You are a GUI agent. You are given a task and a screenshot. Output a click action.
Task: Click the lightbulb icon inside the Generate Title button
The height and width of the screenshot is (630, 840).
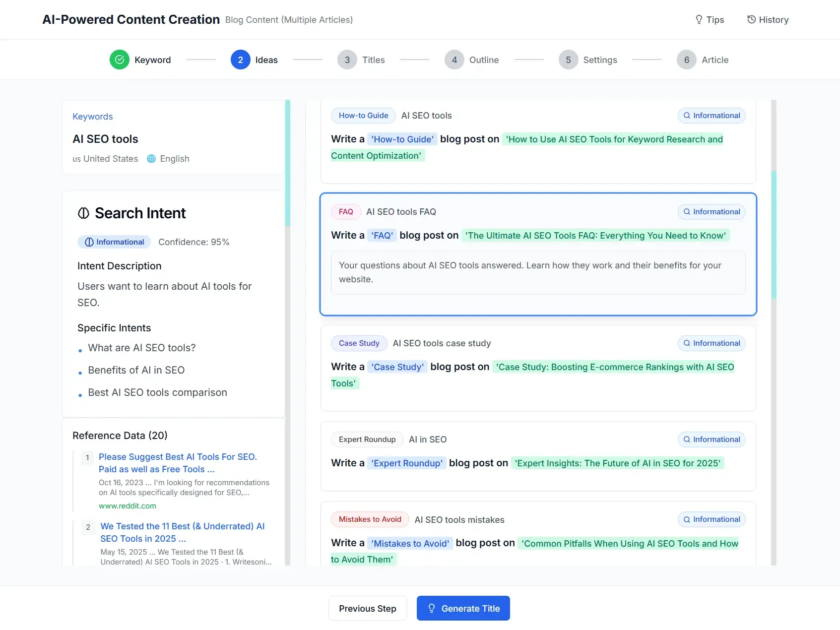pyautogui.click(x=431, y=608)
